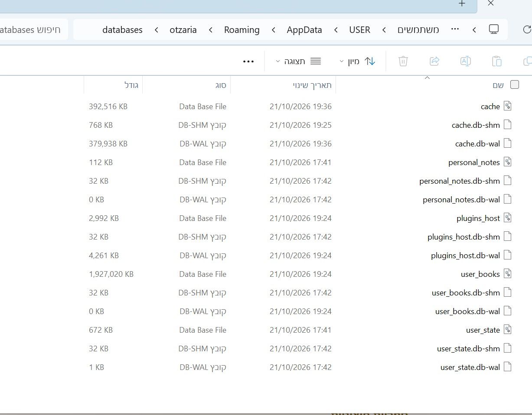
Task: Expand the chevron between USER and AppData
Action: pyautogui.click(x=336, y=29)
